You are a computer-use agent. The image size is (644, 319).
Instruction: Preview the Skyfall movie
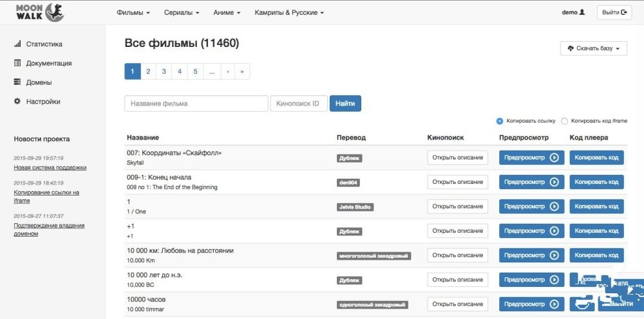(531, 158)
